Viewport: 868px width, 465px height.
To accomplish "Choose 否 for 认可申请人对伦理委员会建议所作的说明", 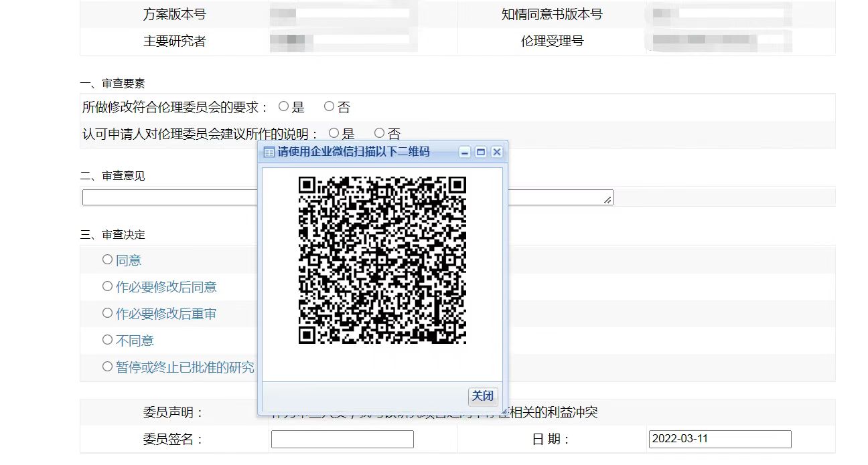I will pyautogui.click(x=379, y=133).
